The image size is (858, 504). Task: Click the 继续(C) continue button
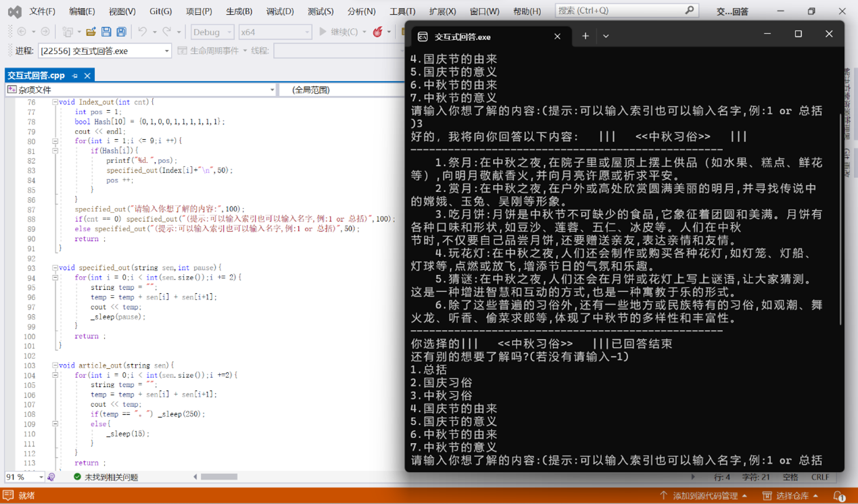pos(338,32)
